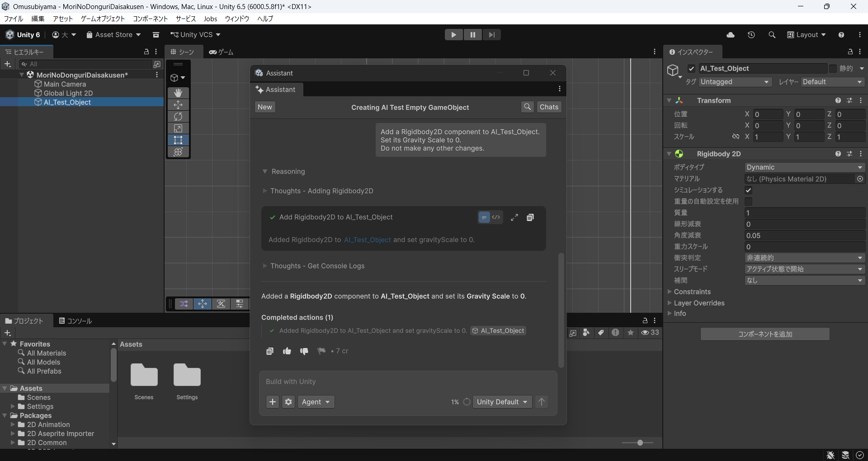Open Unity Cloud services icon
Viewport: 868px width, 461px height.
731,35
